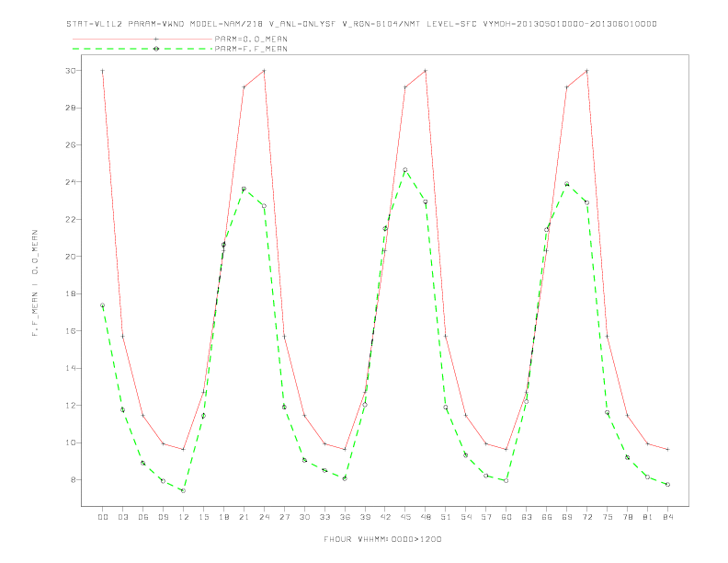Click x-axis forecast hour label 66
Viewport: 728px width, 563px height.
point(547,517)
